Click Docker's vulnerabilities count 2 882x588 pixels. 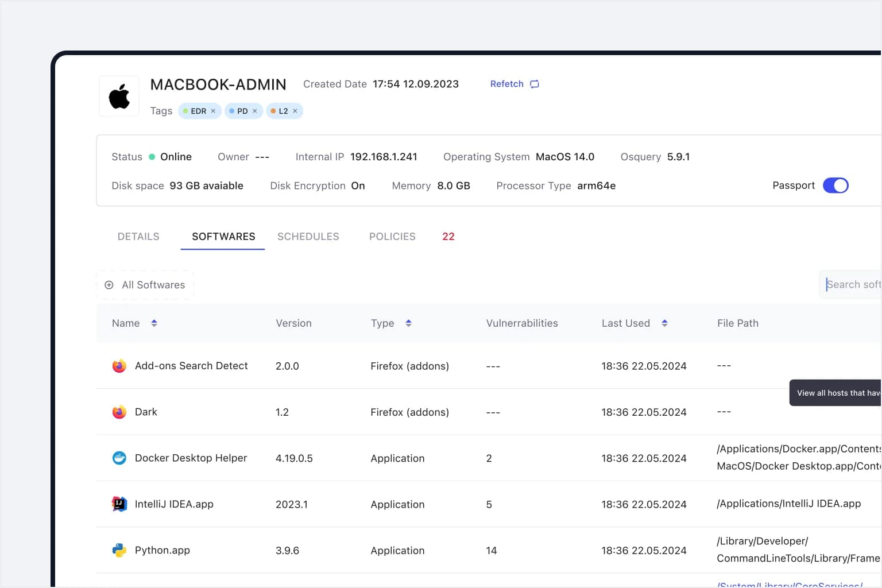click(489, 458)
